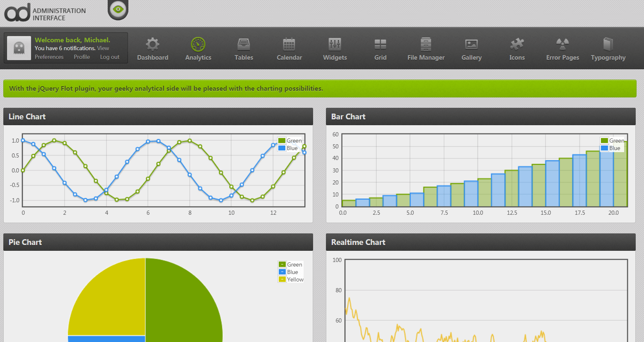Click Yellow swatch in Pie Chart legend
644x342 pixels.
[282, 279]
